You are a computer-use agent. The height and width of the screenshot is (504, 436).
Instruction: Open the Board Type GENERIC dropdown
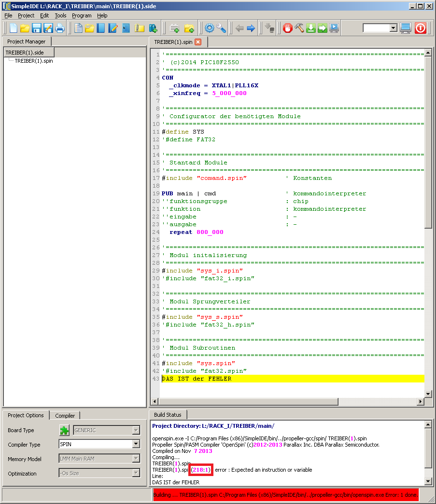136,430
